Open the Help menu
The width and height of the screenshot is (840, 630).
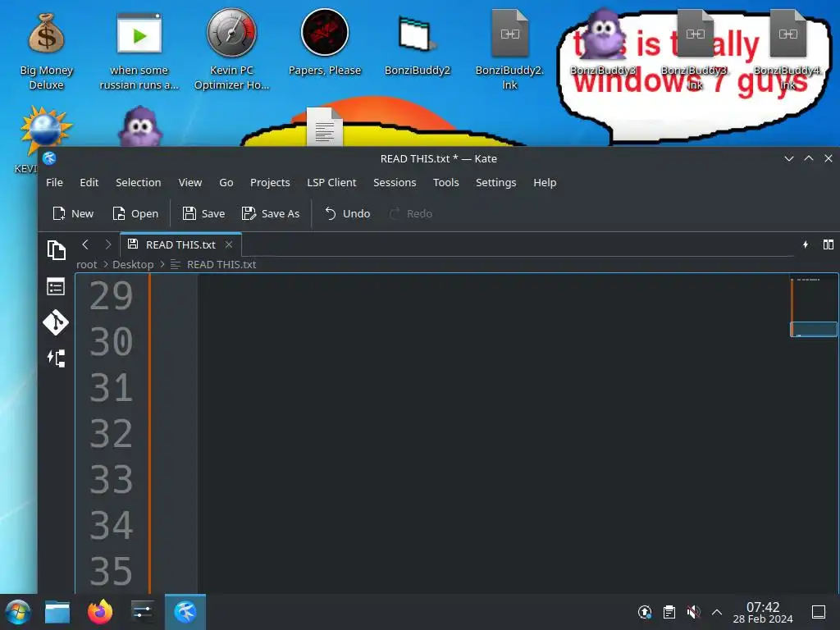[545, 183]
